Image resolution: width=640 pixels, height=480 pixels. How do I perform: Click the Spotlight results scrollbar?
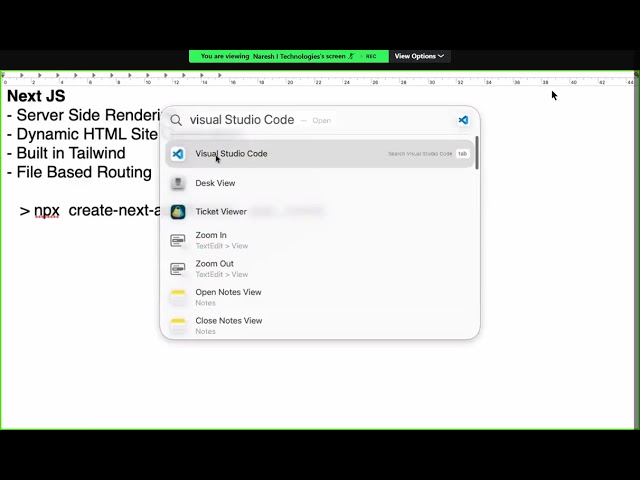pyautogui.click(x=476, y=153)
